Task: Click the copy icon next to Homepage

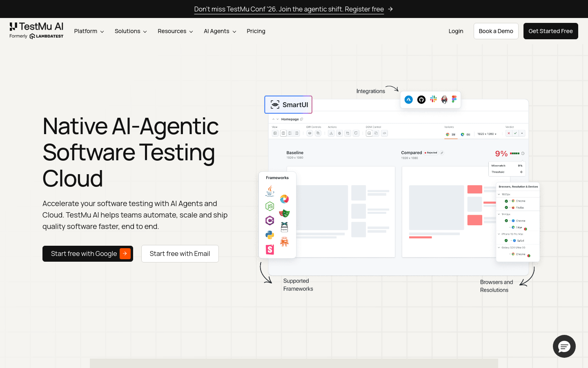Action: [x=301, y=119]
